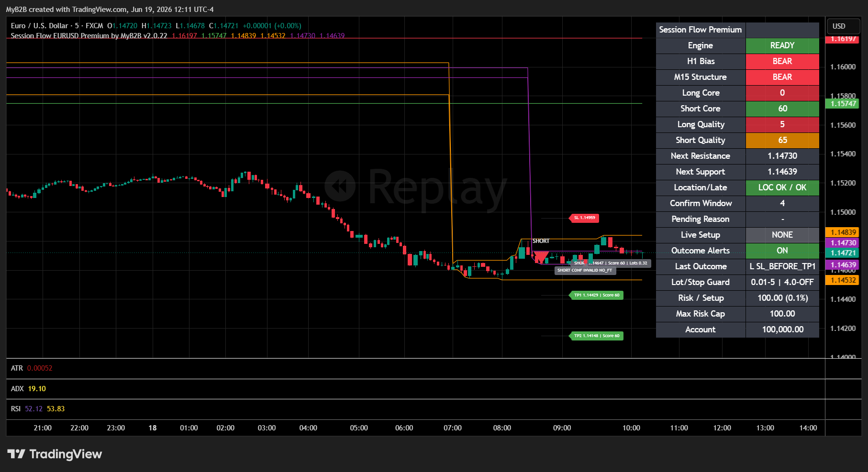The width and height of the screenshot is (868, 472).
Task: Click the TP1 1.14429 Score 60 label
Action: [596, 295]
